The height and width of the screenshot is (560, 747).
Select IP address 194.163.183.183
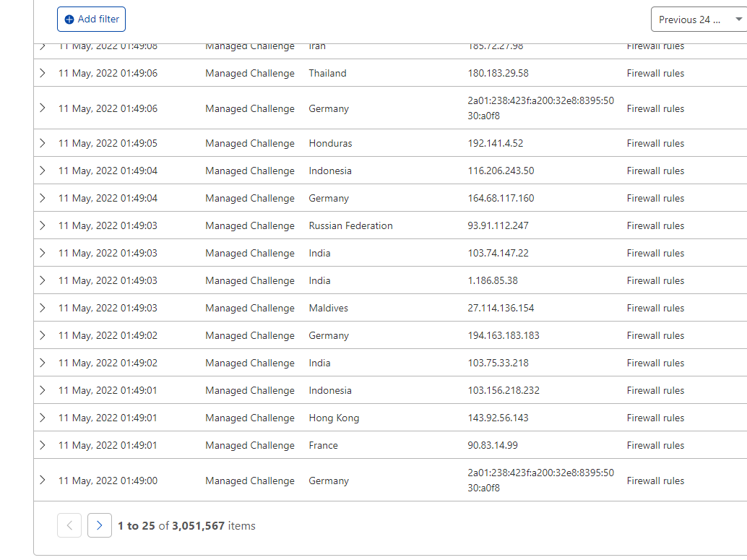click(504, 335)
